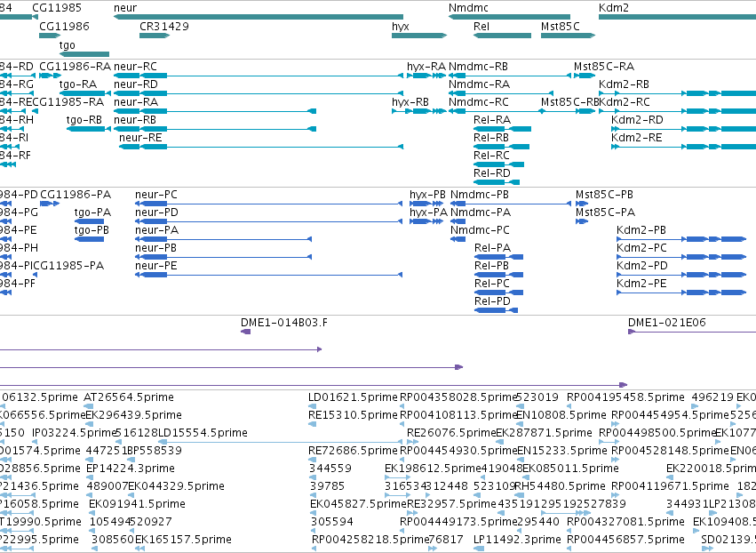The image size is (756, 553).
Task: Click protein Rel-PA label
Action: click(x=492, y=248)
